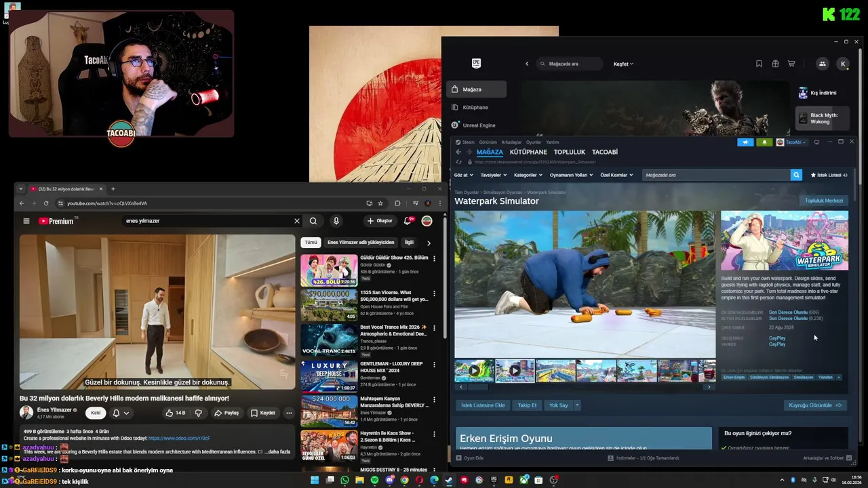The width and height of the screenshot is (868, 488).
Task: Open Steam Arkadaşlar menu
Action: (511, 142)
